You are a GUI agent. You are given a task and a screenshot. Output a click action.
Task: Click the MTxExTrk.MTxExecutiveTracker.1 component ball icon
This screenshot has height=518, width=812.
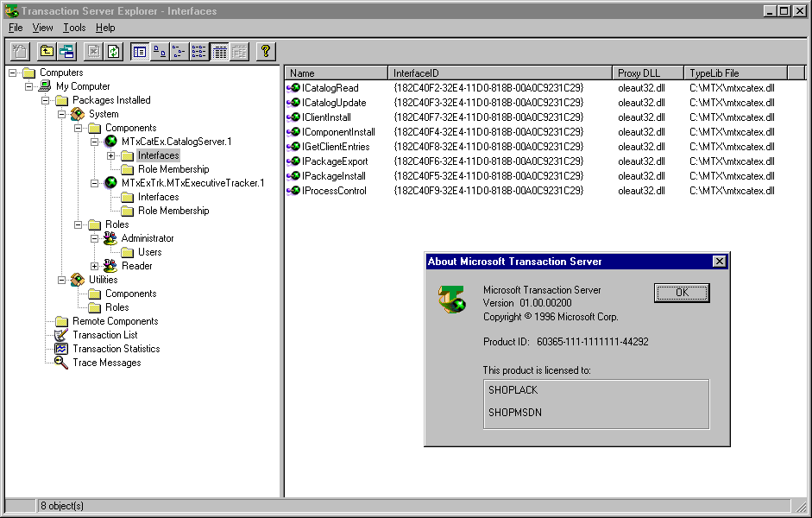(110, 182)
